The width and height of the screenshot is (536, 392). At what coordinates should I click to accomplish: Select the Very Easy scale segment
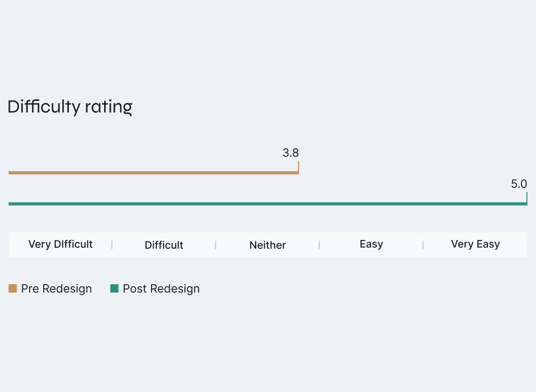coord(475,244)
